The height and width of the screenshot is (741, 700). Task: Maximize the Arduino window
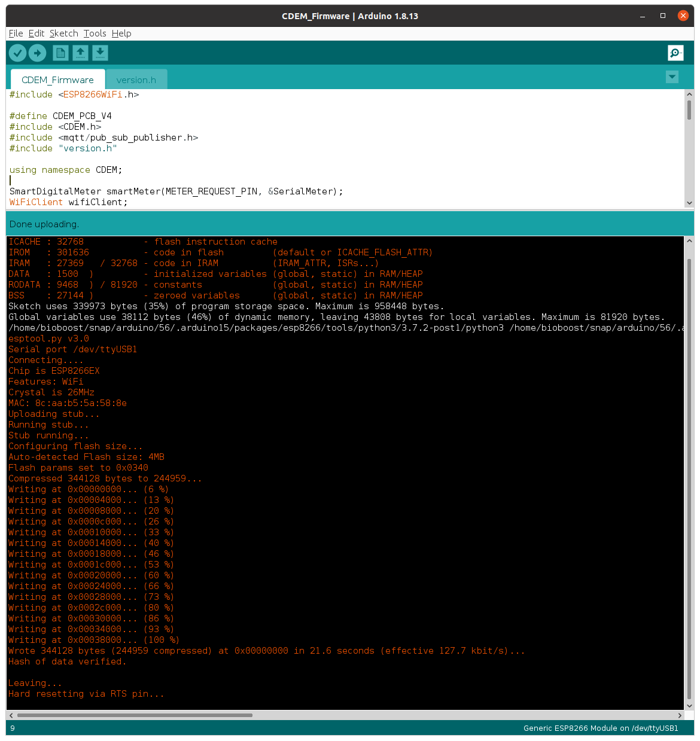663,16
